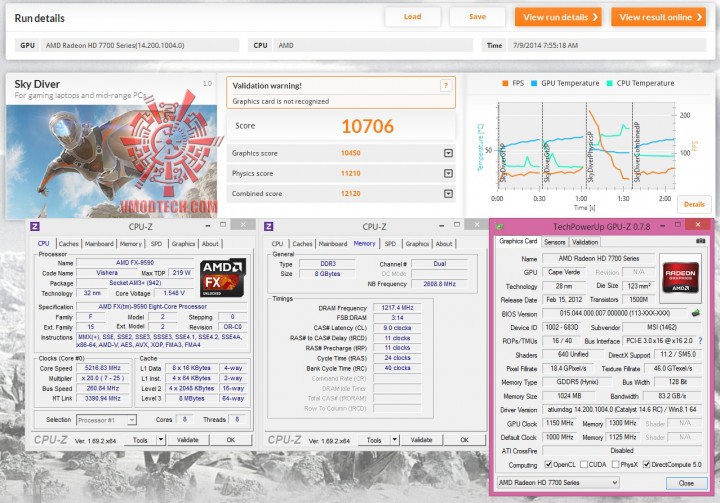Switch to Mainboard tab in left CPU-Z window
Viewport: 720px width, 503px height.
pos(99,243)
